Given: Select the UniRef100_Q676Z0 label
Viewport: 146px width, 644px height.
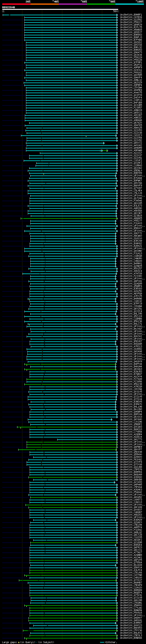Looking at the screenshot, I should click(x=131, y=123).
